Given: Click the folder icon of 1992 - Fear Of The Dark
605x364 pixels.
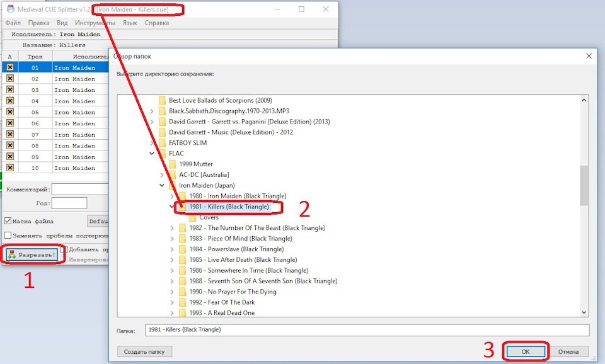Looking at the screenshot, I should [x=183, y=302].
